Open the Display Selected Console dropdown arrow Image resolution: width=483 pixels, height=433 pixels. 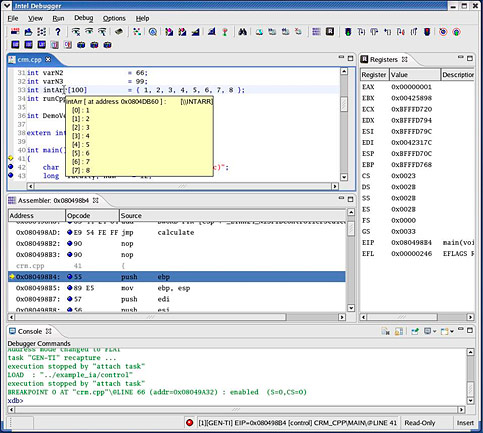(434, 332)
